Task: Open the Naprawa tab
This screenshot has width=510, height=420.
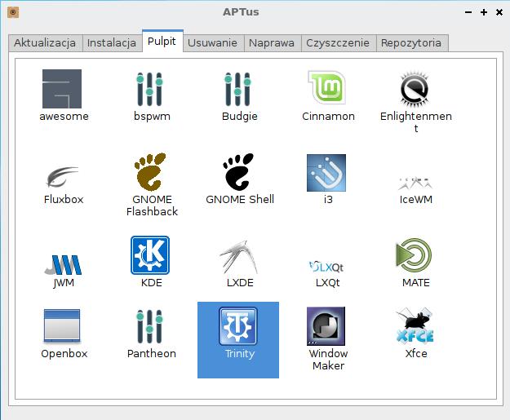Action: [x=273, y=43]
